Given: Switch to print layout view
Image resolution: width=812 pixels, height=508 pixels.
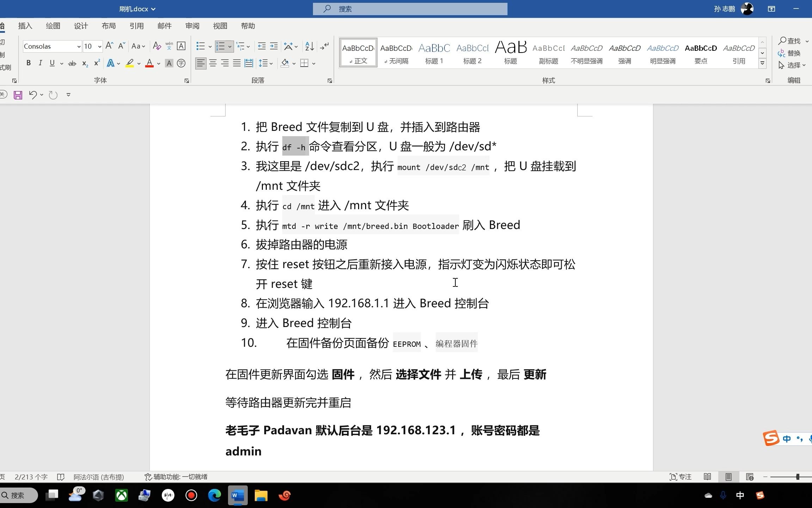Looking at the screenshot, I should coord(728,477).
